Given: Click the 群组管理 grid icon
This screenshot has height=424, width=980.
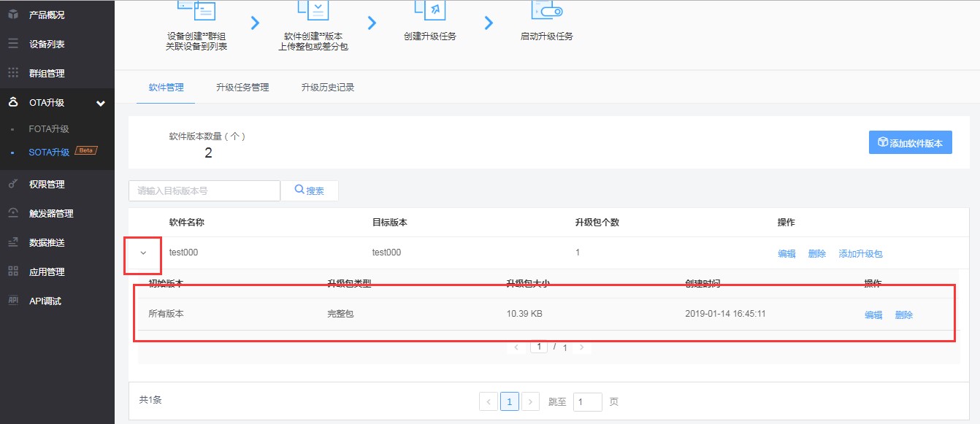Looking at the screenshot, I should pyautogui.click(x=13, y=73).
